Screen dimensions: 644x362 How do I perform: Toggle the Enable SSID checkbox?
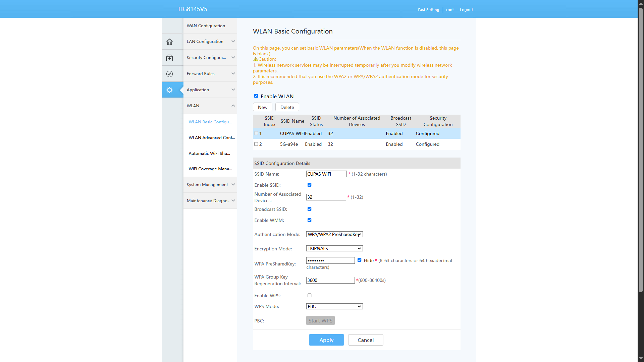tap(310, 185)
